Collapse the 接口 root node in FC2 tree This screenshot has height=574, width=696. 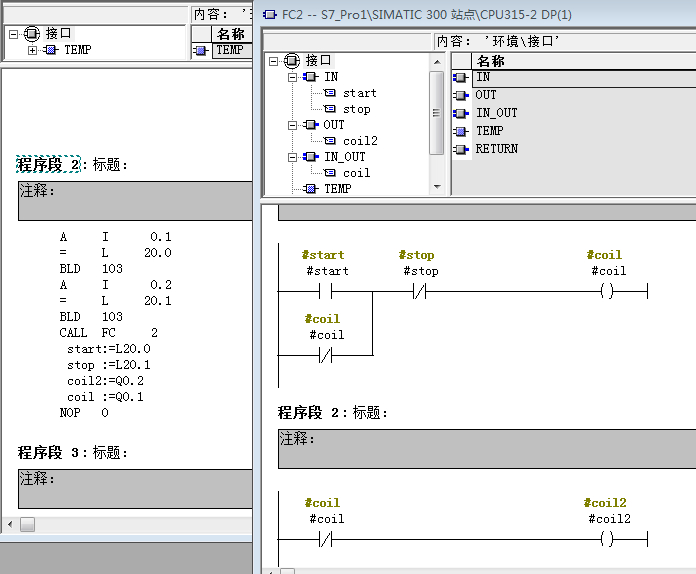click(273, 61)
